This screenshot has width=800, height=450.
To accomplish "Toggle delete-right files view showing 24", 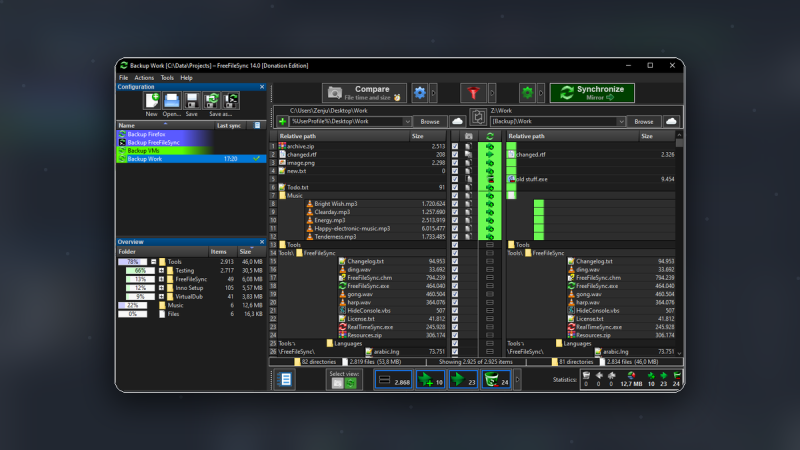I will [x=495, y=380].
